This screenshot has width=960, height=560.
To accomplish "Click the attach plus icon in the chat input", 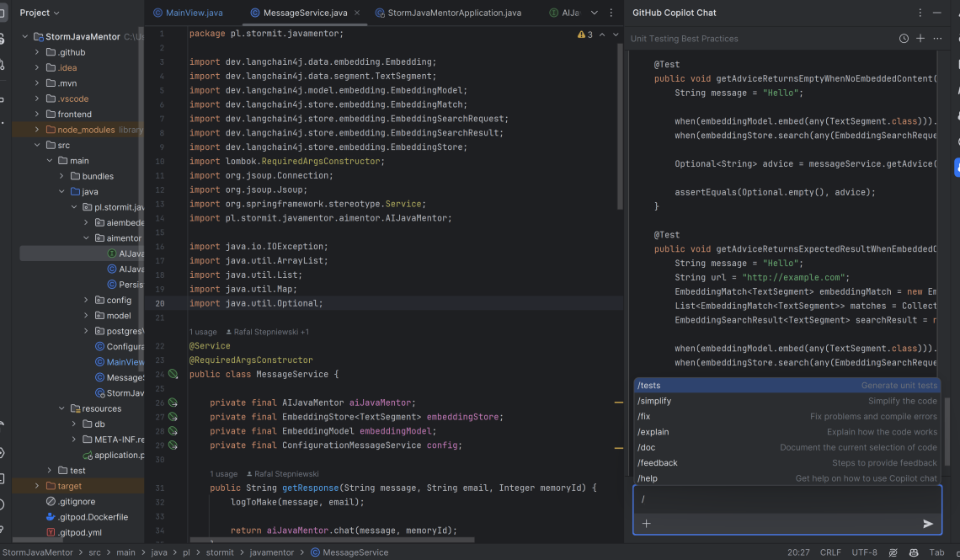I will [646, 523].
